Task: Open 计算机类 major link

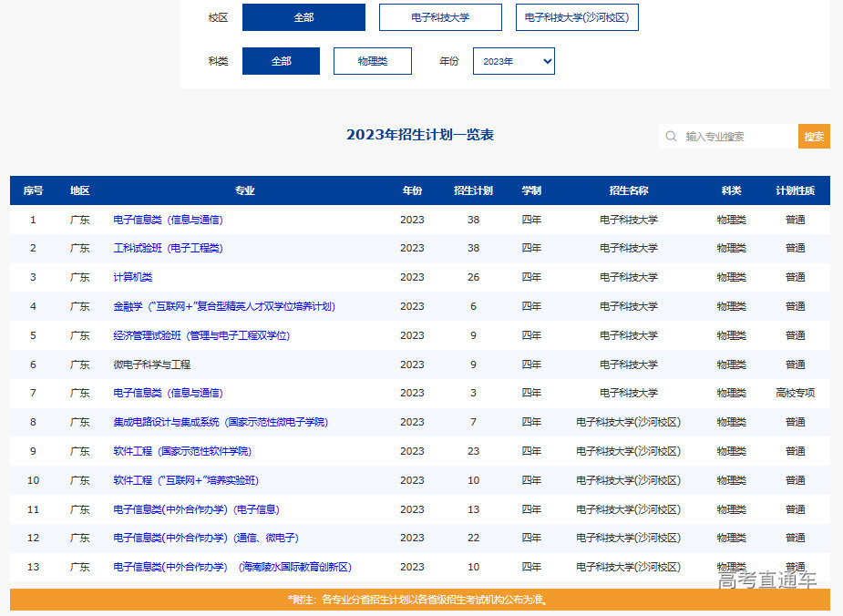Action: (x=133, y=277)
